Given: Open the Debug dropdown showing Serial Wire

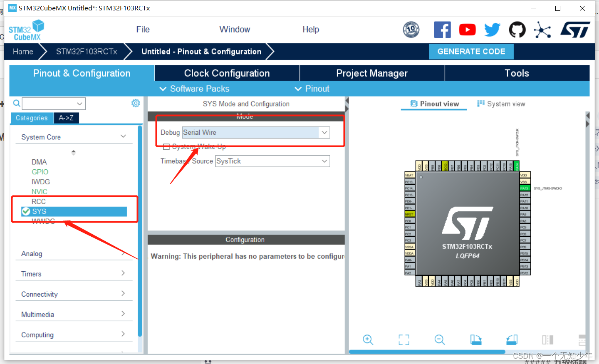Looking at the screenshot, I should 324,132.
